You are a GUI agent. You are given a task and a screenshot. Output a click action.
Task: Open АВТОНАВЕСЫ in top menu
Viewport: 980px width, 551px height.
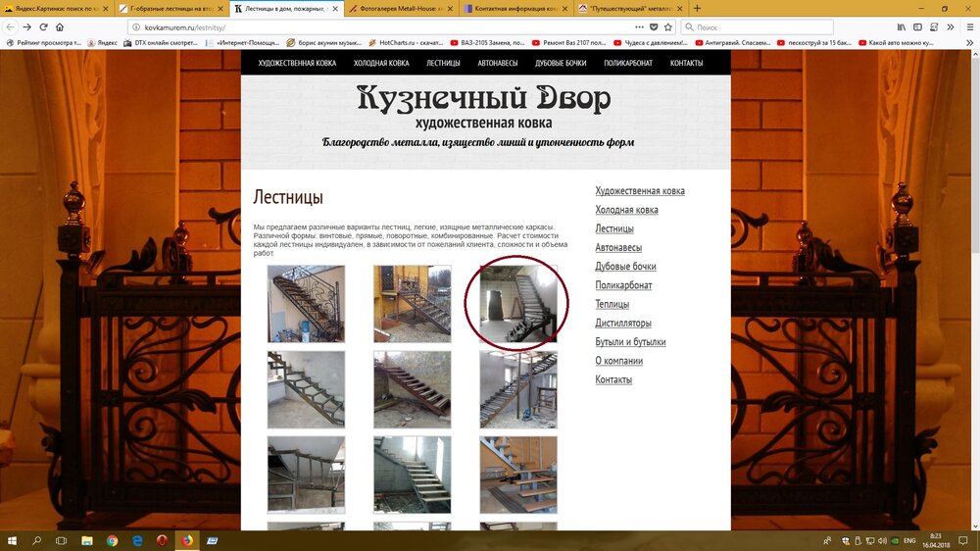click(498, 63)
